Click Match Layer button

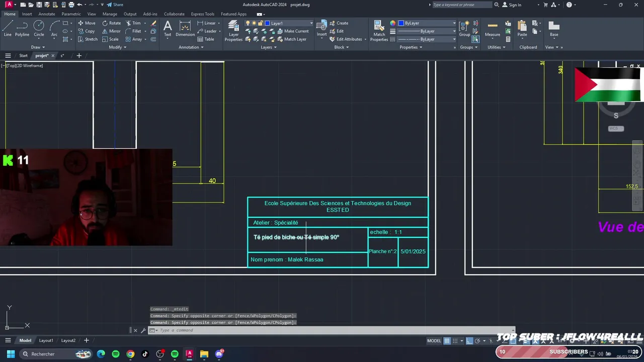pyautogui.click(x=291, y=39)
